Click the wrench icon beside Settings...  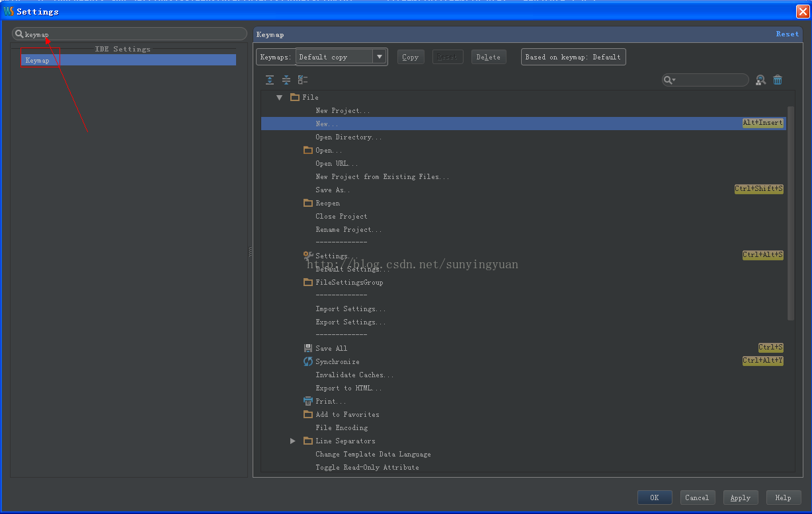308,256
